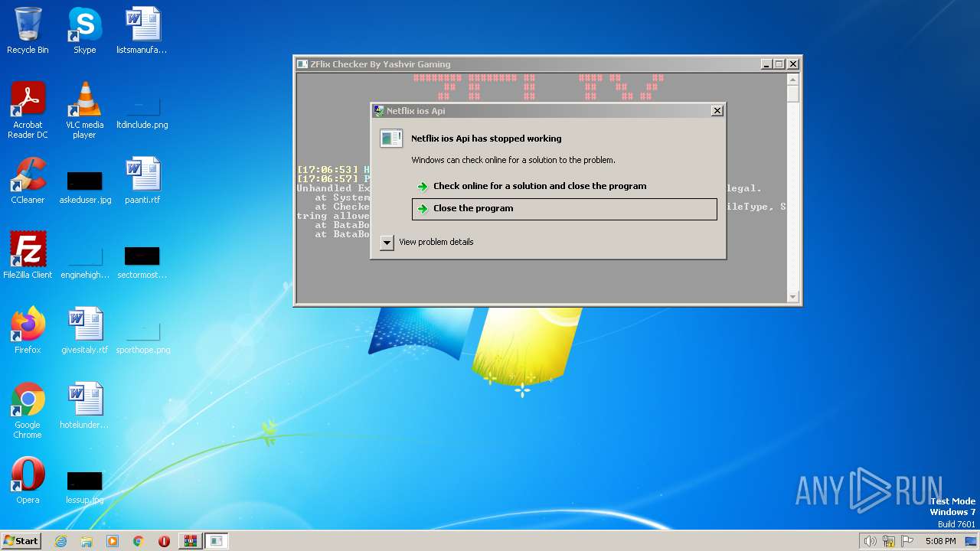Click 'Netflix ios Api has stopped working' text
The width and height of the screenshot is (980, 551).
486,139
